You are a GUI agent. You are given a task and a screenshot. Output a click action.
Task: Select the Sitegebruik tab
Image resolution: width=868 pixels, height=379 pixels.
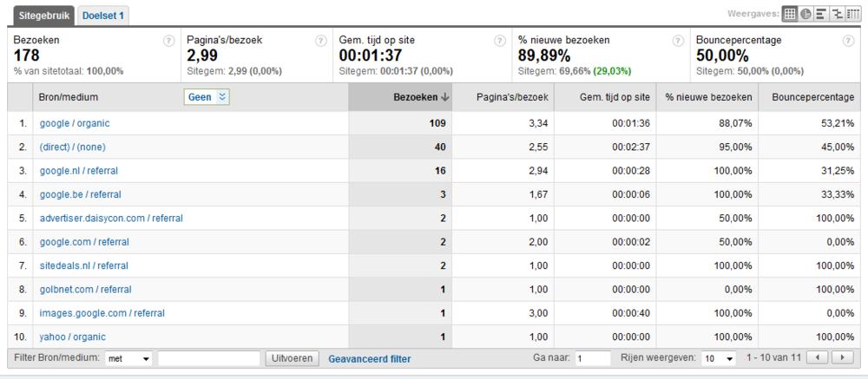44,16
